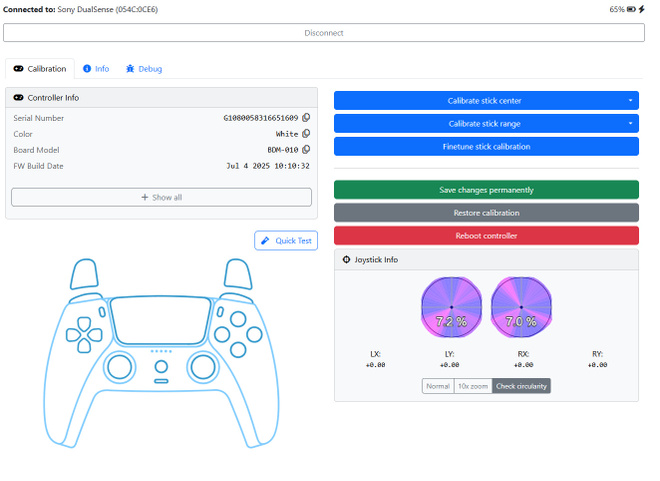Click the gamepad icon beside Controller Info
This screenshot has width=660, height=481.
(x=19, y=98)
